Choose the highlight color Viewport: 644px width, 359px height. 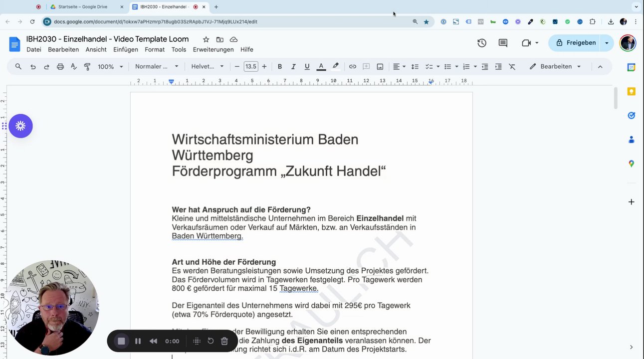[335, 66]
